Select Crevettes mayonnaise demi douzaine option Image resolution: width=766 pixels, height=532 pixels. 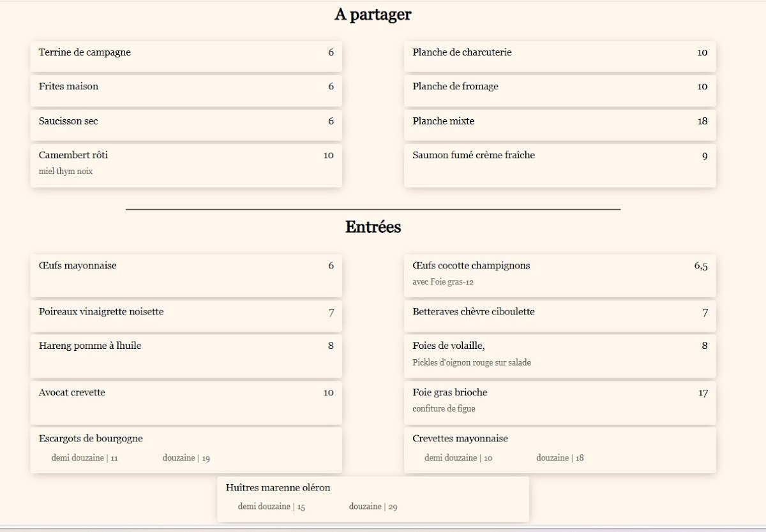point(458,458)
